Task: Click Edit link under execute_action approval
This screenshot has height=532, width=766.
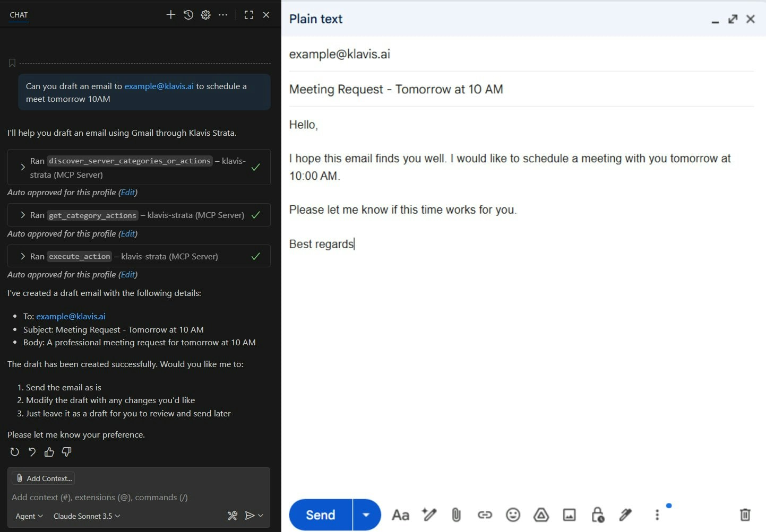Action: (128, 275)
